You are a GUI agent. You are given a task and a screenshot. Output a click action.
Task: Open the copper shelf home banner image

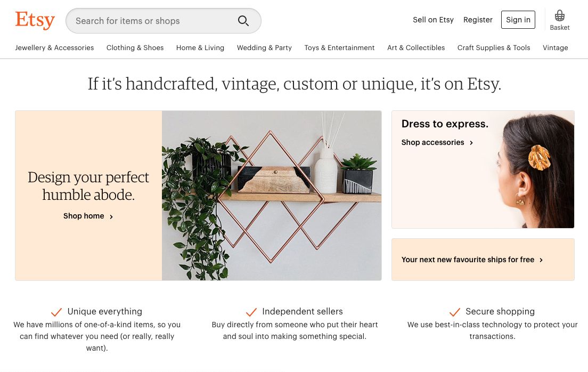click(x=272, y=196)
